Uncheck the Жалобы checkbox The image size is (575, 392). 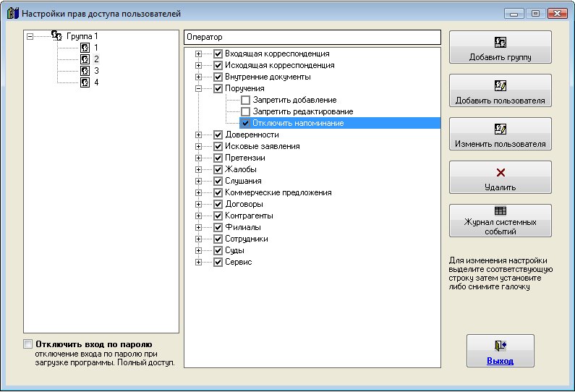218,169
